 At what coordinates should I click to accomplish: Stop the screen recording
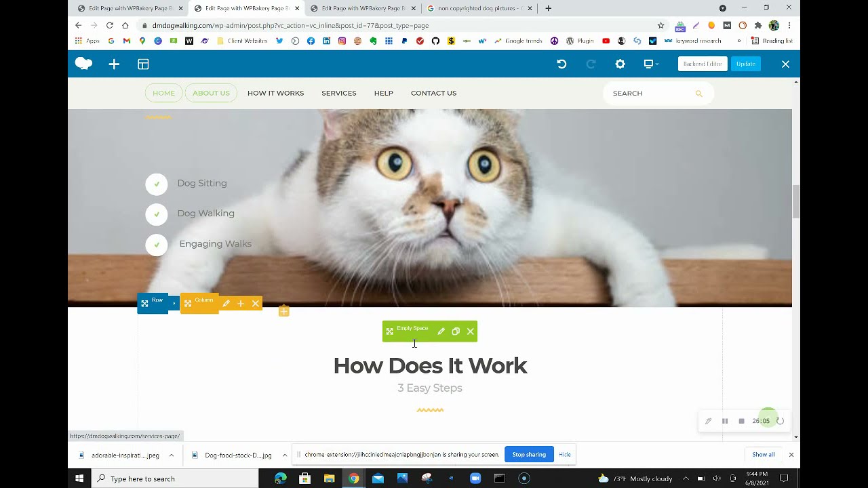click(x=741, y=421)
